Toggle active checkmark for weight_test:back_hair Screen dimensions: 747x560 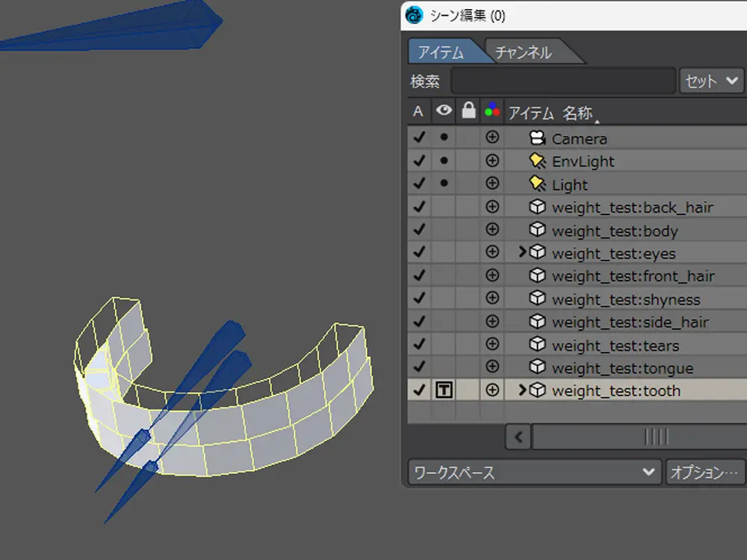(x=419, y=207)
